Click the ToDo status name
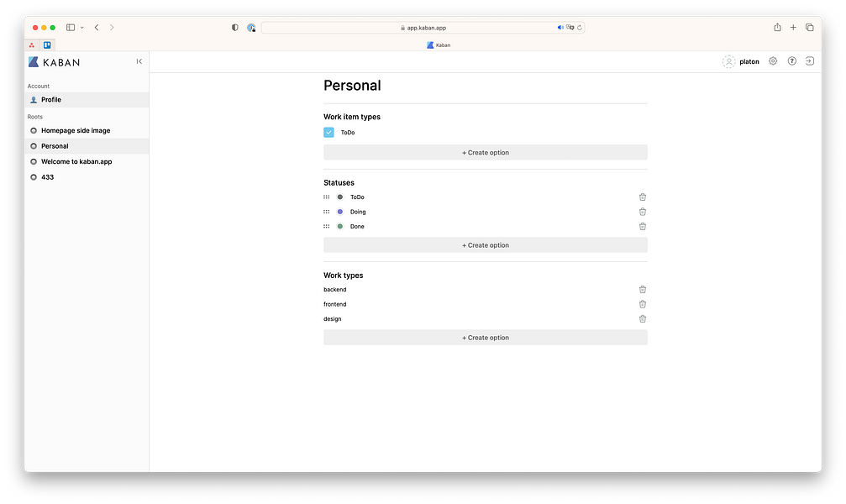The height and width of the screenshot is (504, 846). (357, 197)
